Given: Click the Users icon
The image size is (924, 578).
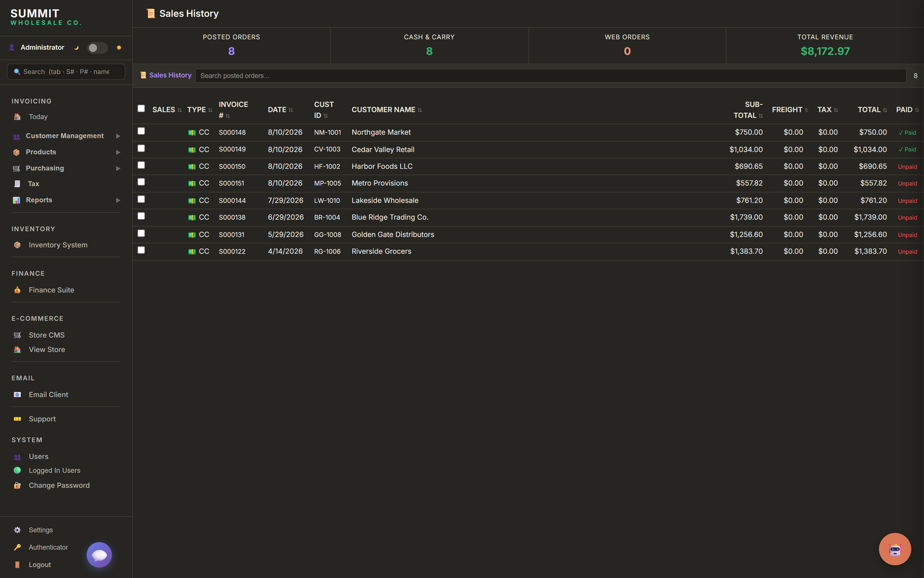Looking at the screenshot, I should coord(17,457).
